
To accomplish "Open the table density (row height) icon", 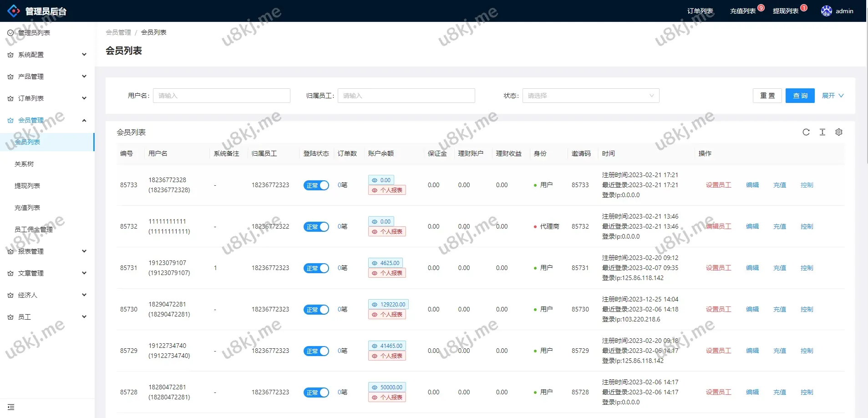I will [x=822, y=132].
